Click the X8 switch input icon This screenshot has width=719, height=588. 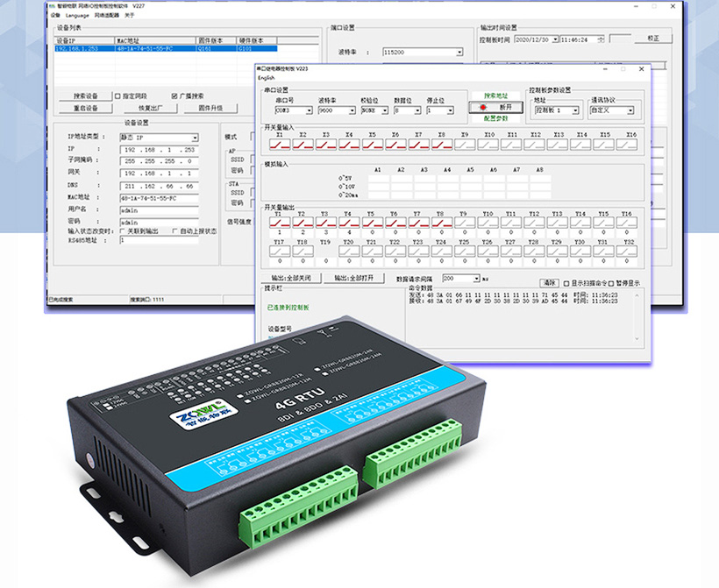pyautogui.click(x=440, y=144)
